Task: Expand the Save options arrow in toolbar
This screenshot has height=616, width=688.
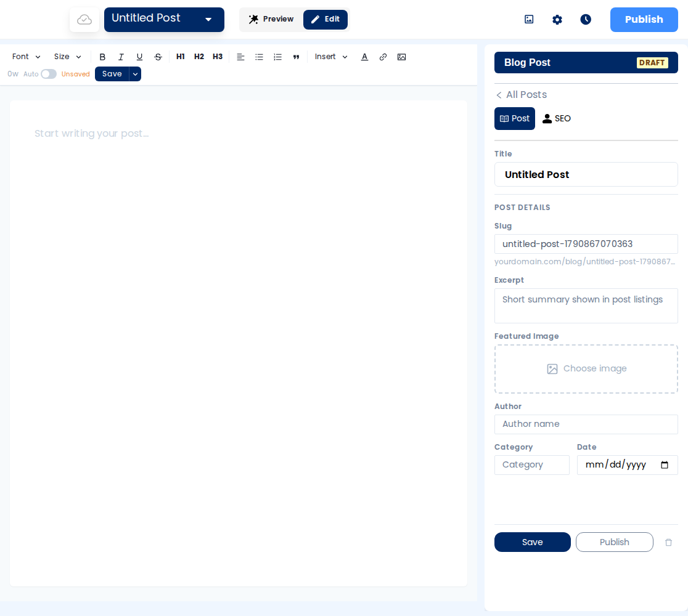Action: click(x=135, y=74)
